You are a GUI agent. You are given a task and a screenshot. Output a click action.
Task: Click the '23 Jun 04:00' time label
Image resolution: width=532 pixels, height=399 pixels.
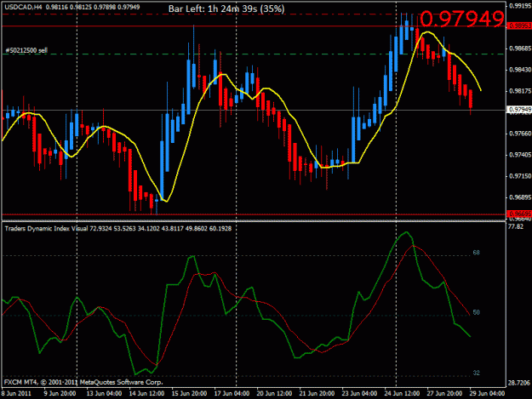tap(359, 393)
